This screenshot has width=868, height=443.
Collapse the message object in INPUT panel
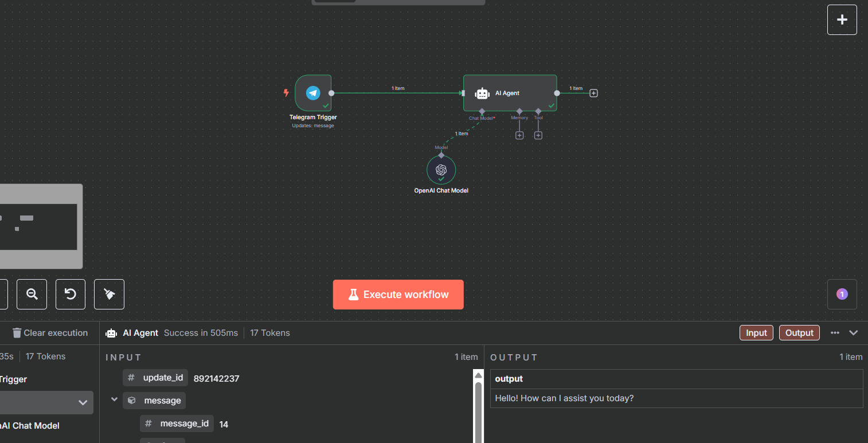coord(114,399)
